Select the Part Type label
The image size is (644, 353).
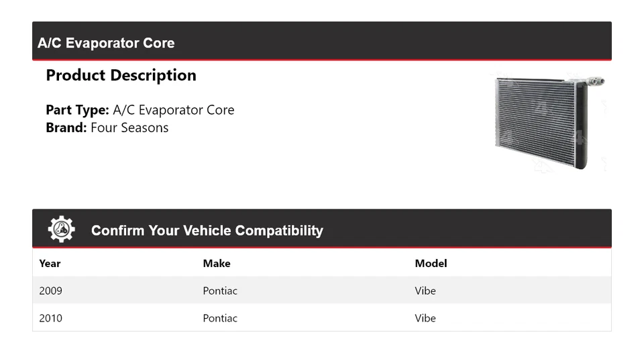click(x=77, y=110)
